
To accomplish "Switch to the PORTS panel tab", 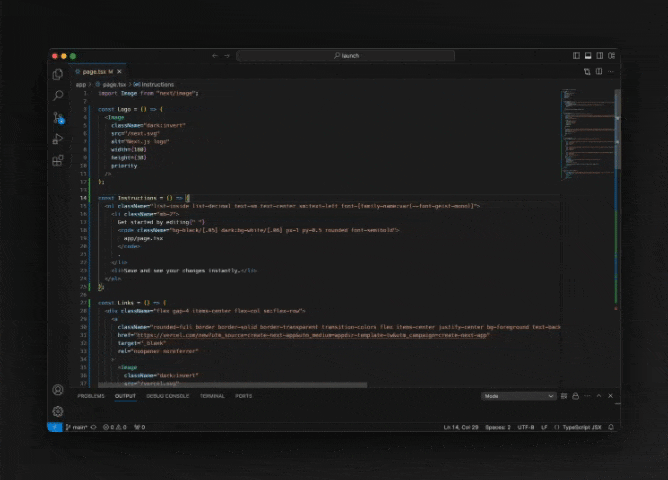I will 244,396.
